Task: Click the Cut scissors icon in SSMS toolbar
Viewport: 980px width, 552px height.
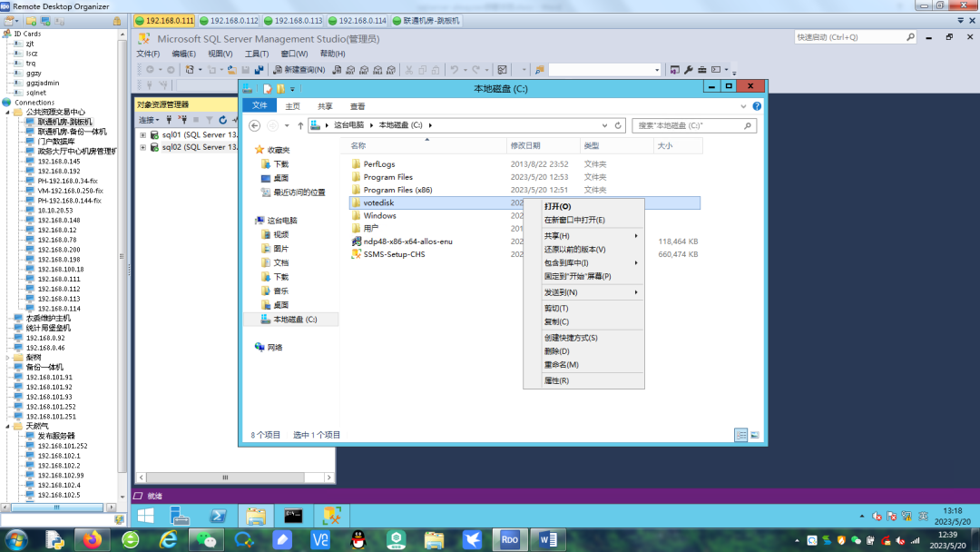Action: point(408,69)
